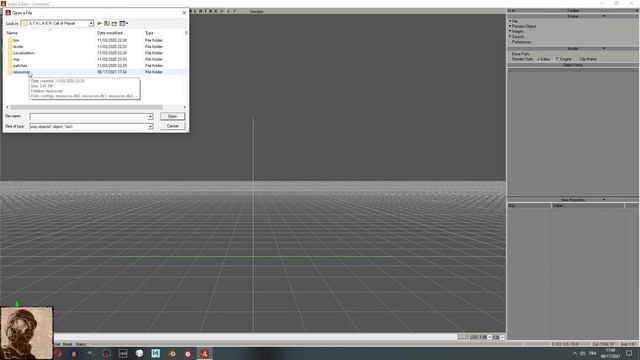Open the 'Look in' folder dropdown
This screenshot has height=360, width=640.
(91, 24)
